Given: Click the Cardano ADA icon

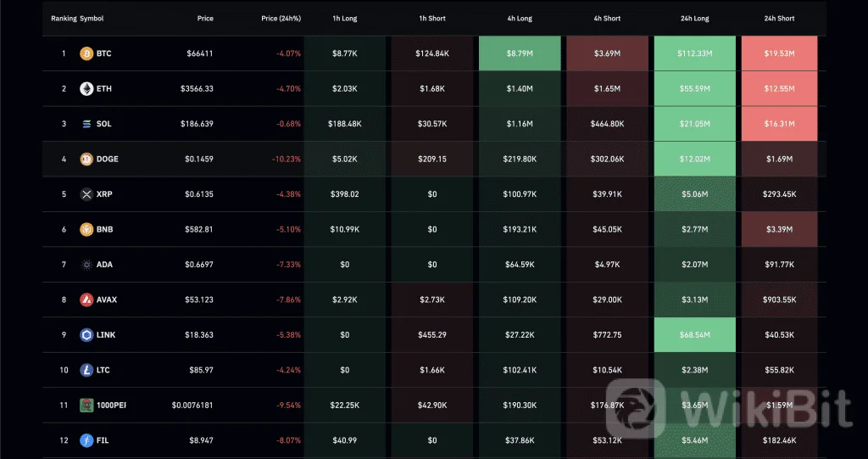Looking at the screenshot, I should [x=86, y=265].
